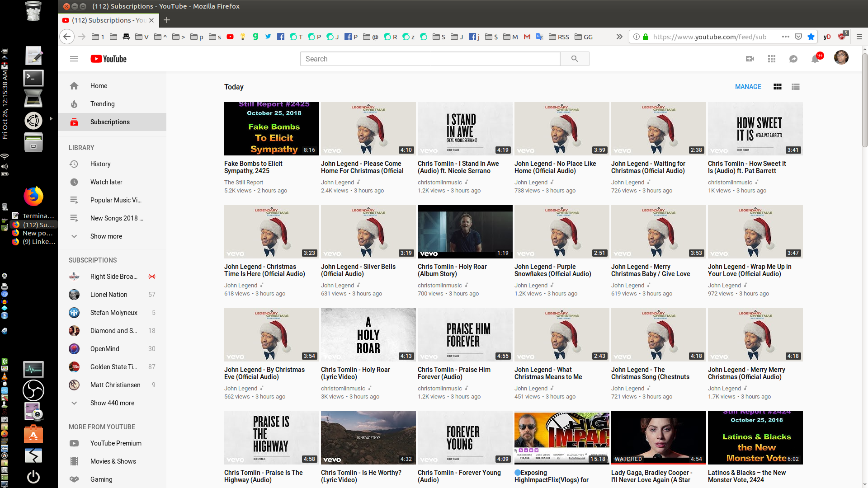Close the Subscriptions tab
This screenshot has width=868, height=488.
(151, 20)
